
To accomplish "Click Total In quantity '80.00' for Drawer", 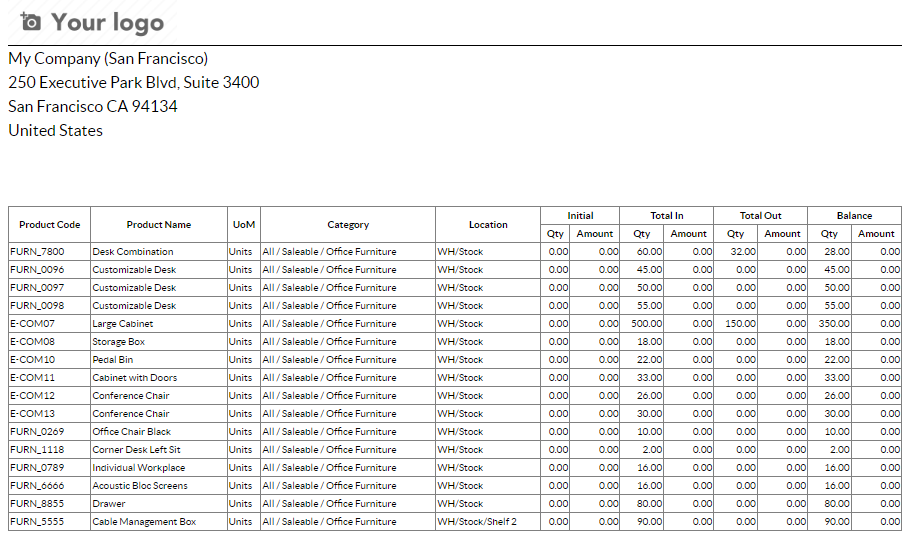I will 650,503.
